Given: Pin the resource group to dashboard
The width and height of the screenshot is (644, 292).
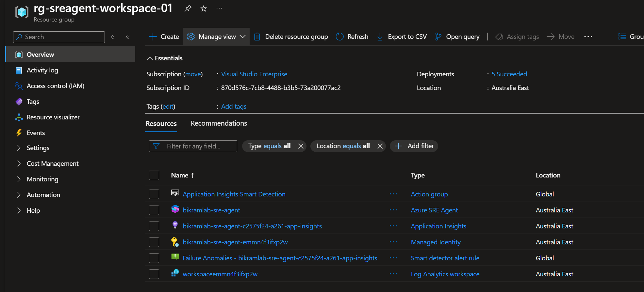Looking at the screenshot, I should click(188, 8).
